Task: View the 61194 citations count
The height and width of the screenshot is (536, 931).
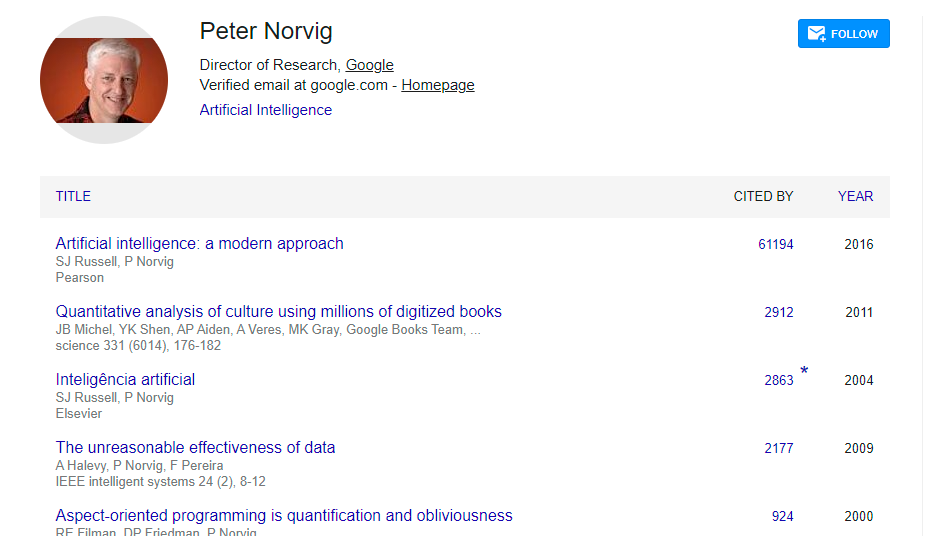Action: [776, 244]
